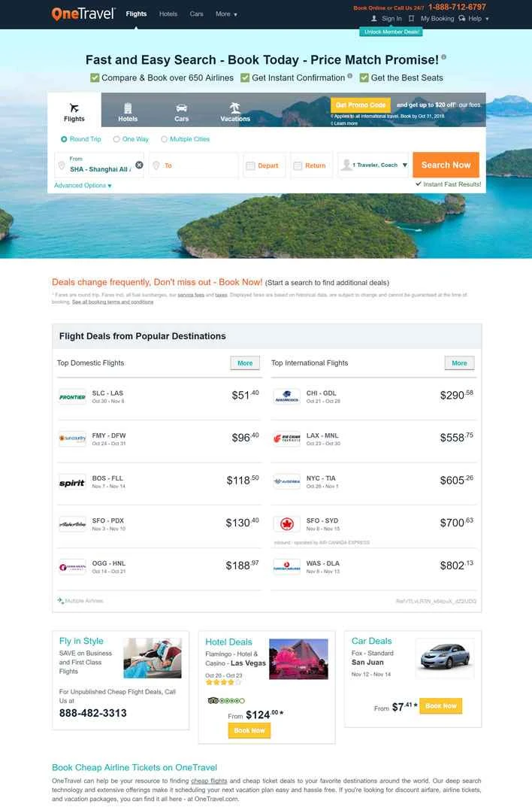This screenshot has width=532, height=807.
Task: Select the Multiple Cities radio button
Action: pyautogui.click(x=163, y=138)
